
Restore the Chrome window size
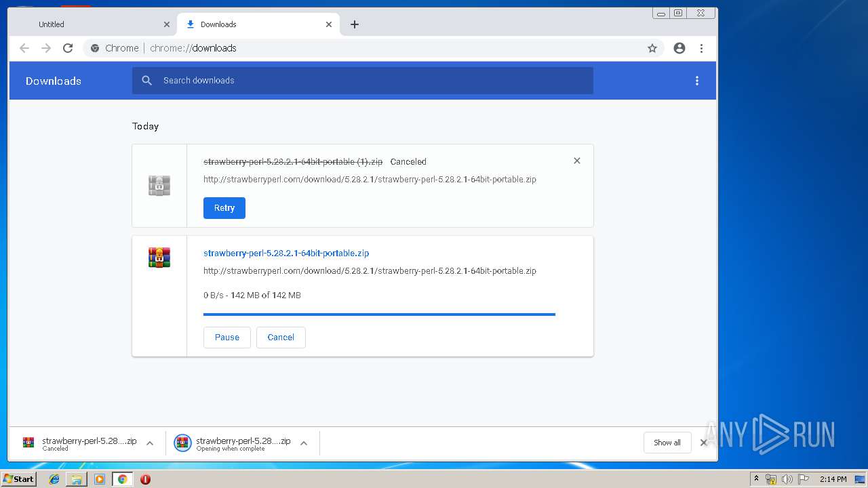[678, 13]
